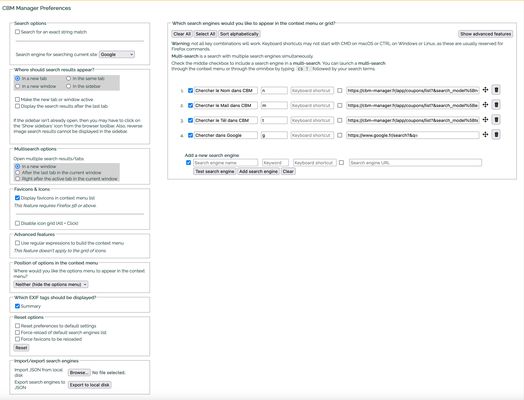Click keyword field containing 'g' for Google
Screen dimensions: 524x400
(274, 135)
